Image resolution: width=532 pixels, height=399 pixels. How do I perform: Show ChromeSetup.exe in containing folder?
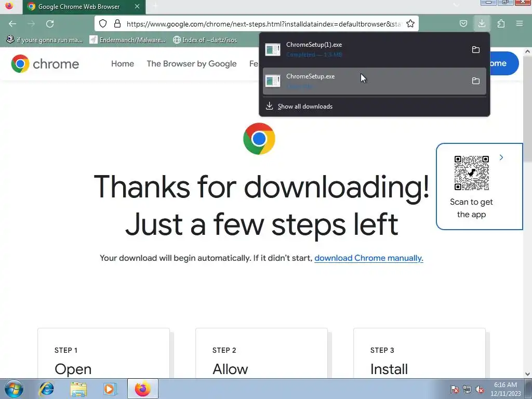pos(476,81)
